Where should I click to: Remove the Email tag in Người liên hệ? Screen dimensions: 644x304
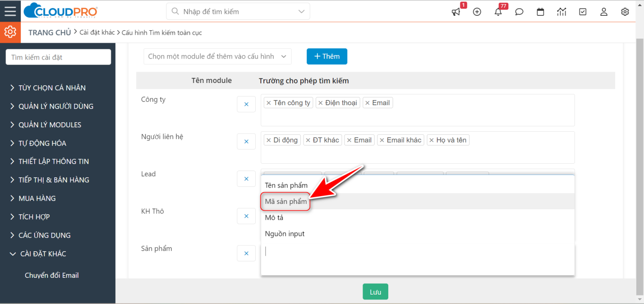349,140
